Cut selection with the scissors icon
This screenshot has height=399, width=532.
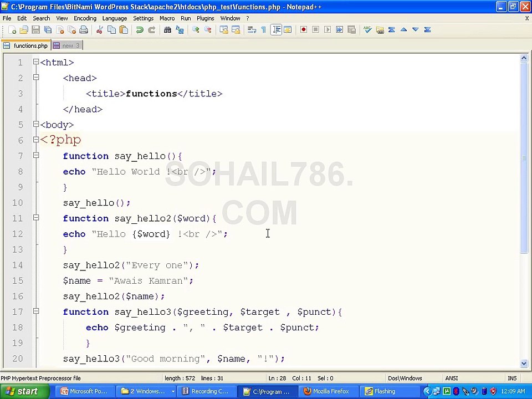99,30
